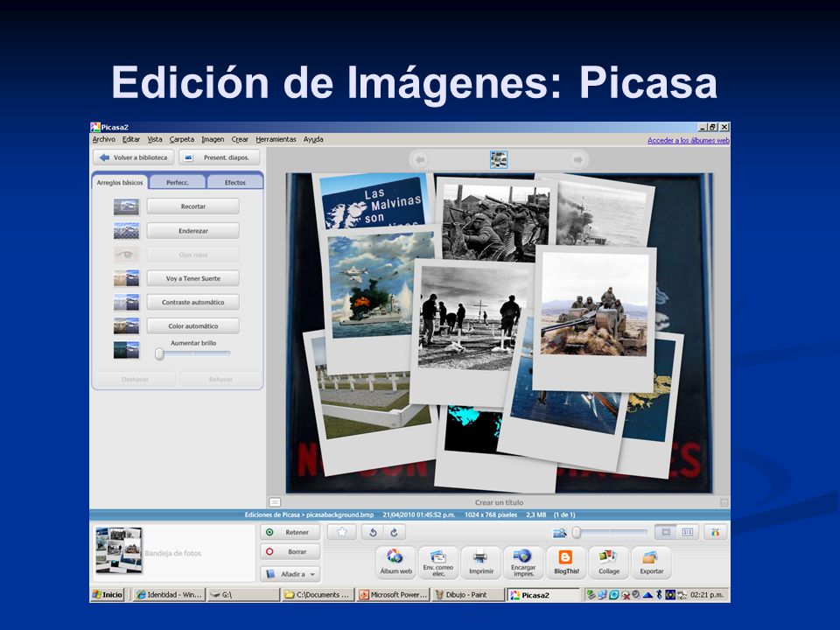Click Env. correo elec. email button
The height and width of the screenshot is (630, 840).
click(x=438, y=562)
